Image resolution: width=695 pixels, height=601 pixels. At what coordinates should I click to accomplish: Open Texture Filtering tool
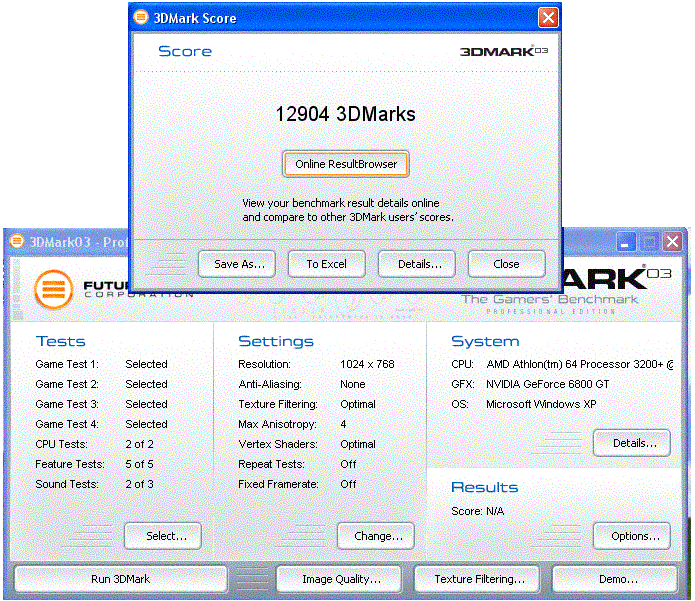point(477,579)
